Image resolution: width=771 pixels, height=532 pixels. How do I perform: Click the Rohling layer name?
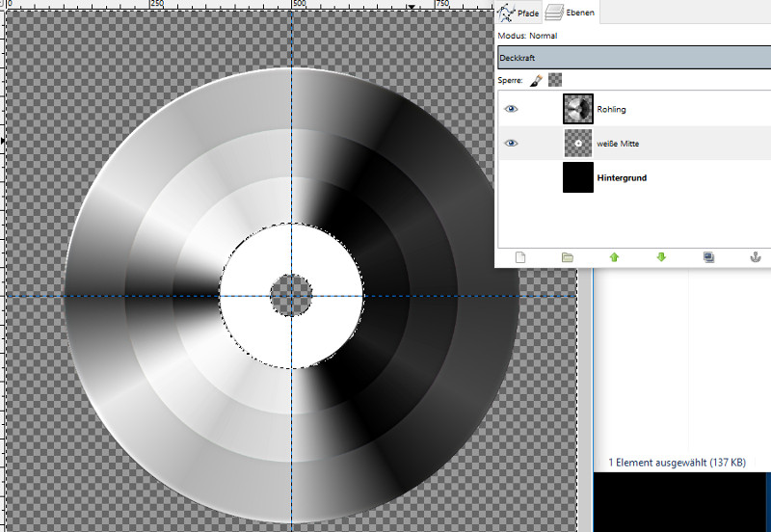point(611,109)
